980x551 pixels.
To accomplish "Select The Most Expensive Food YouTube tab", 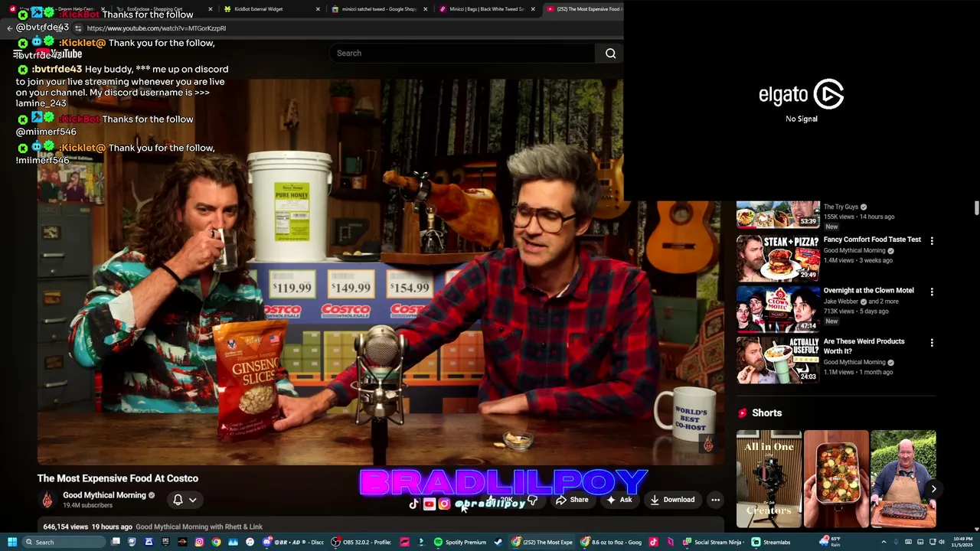I will (583, 9).
